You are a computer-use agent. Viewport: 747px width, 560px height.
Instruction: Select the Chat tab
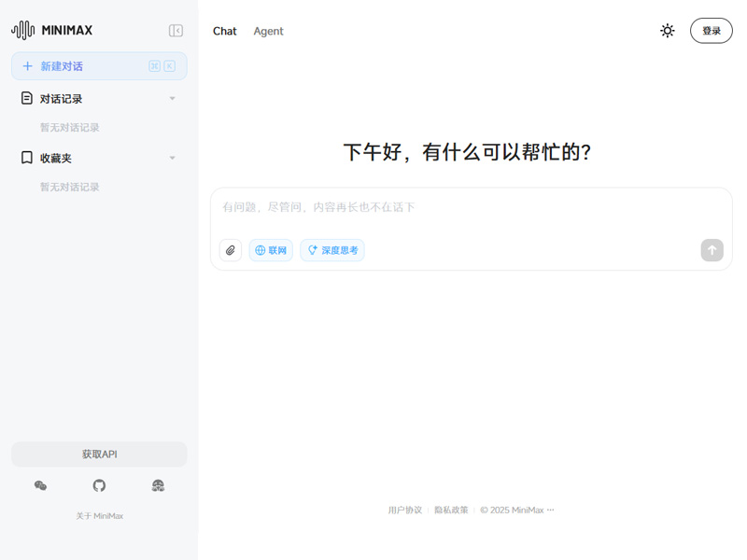click(x=224, y=31)
